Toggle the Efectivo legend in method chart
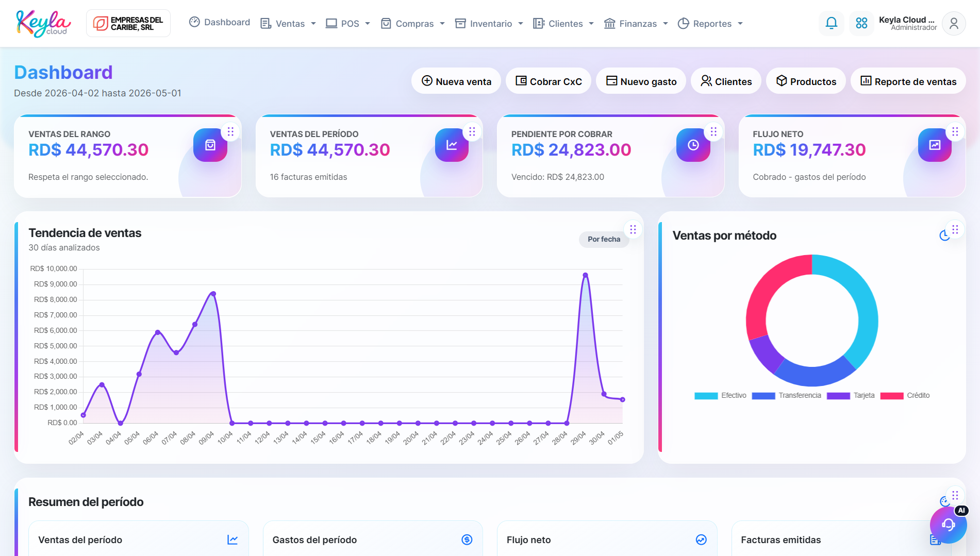The width and height of the screenshot is (980, 556). (720, 396)
